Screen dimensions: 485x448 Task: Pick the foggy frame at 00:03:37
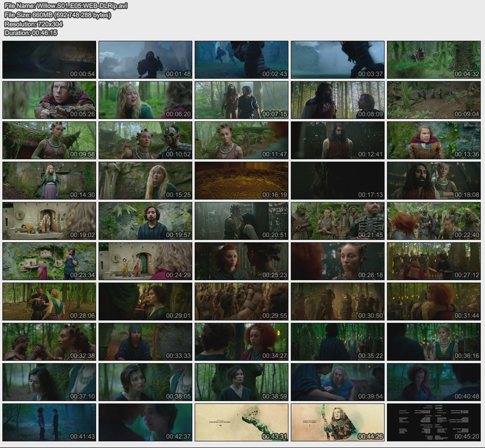[x=338, y=60]
